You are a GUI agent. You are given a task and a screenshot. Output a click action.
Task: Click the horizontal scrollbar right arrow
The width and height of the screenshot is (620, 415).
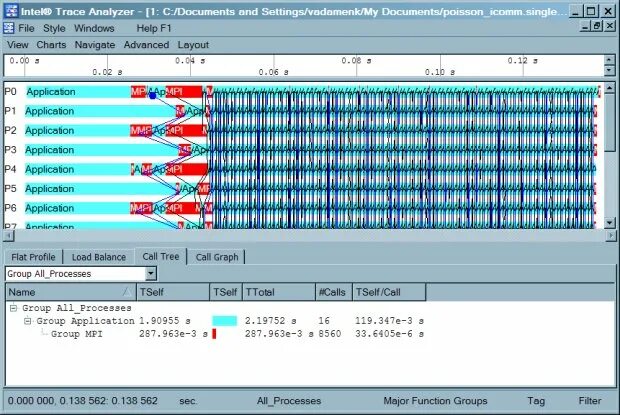(611, 236)
